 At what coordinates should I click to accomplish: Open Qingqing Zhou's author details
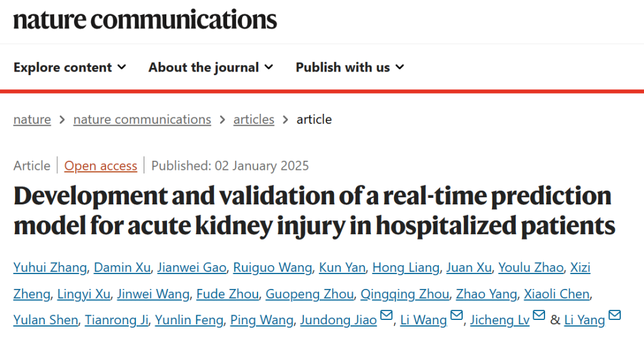pyautogui.click(x=405, y=294)
